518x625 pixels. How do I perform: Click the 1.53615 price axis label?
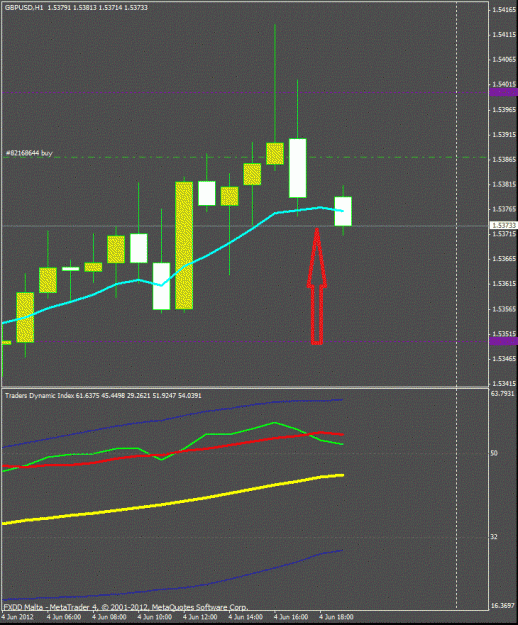[x=504, y=284]
